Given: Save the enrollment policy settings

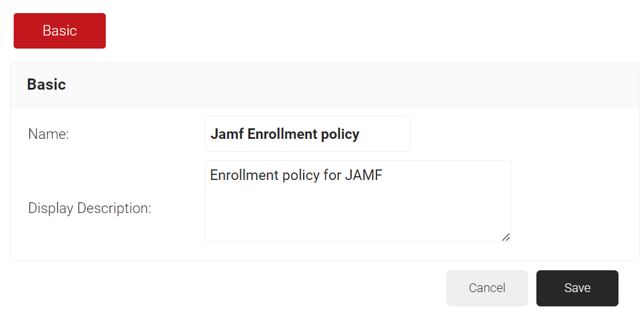Looking at the screenshot, I should [577, 288].
